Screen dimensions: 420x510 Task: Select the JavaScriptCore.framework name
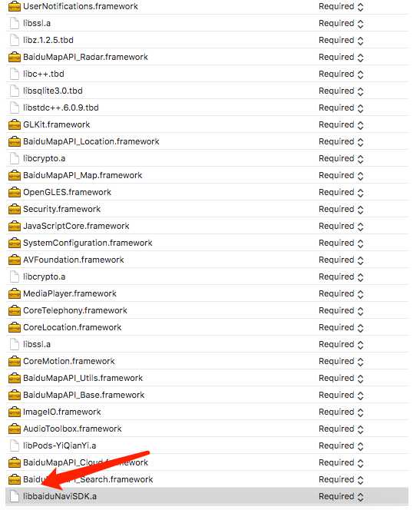pyautogui.click(x=76, y=226)
